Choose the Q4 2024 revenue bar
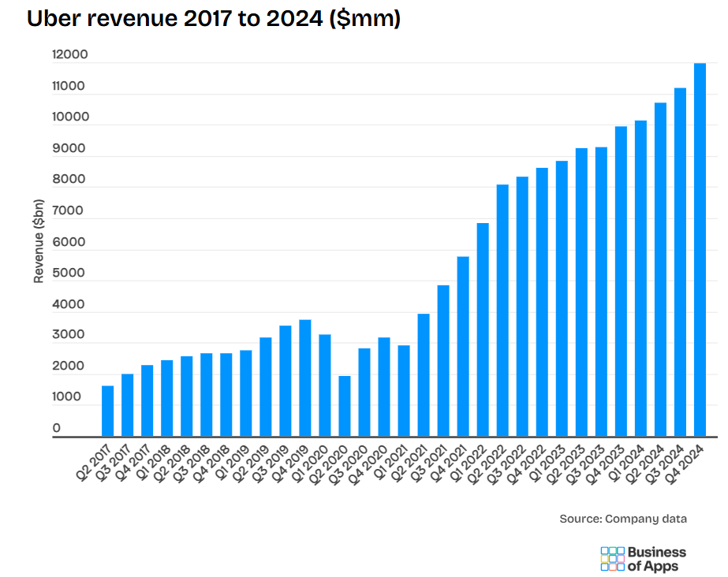Image resolution: width=728 pixels, height=577 pixels. tap(700, 250)
